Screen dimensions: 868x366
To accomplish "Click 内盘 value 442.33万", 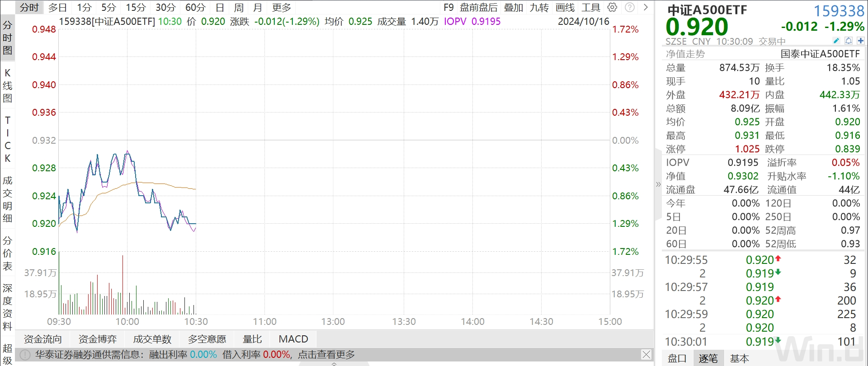I will (840, 94).
